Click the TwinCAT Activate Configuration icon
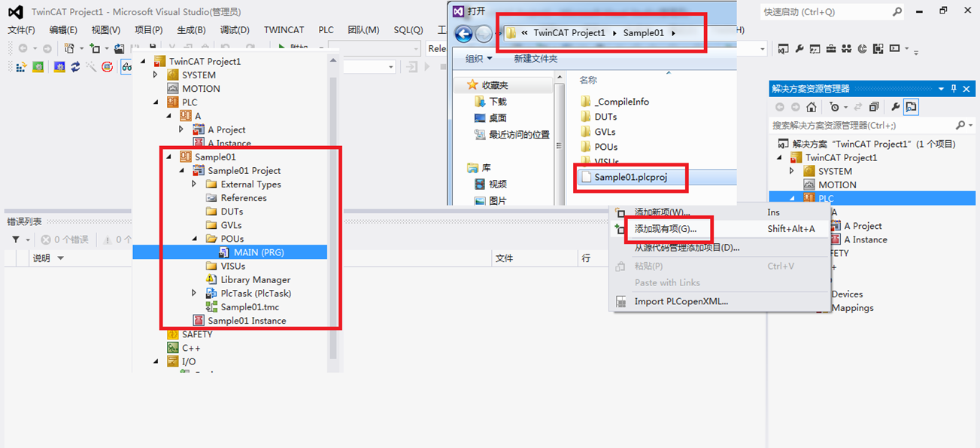This screenshot has height=448, width=980. [20, 67]
